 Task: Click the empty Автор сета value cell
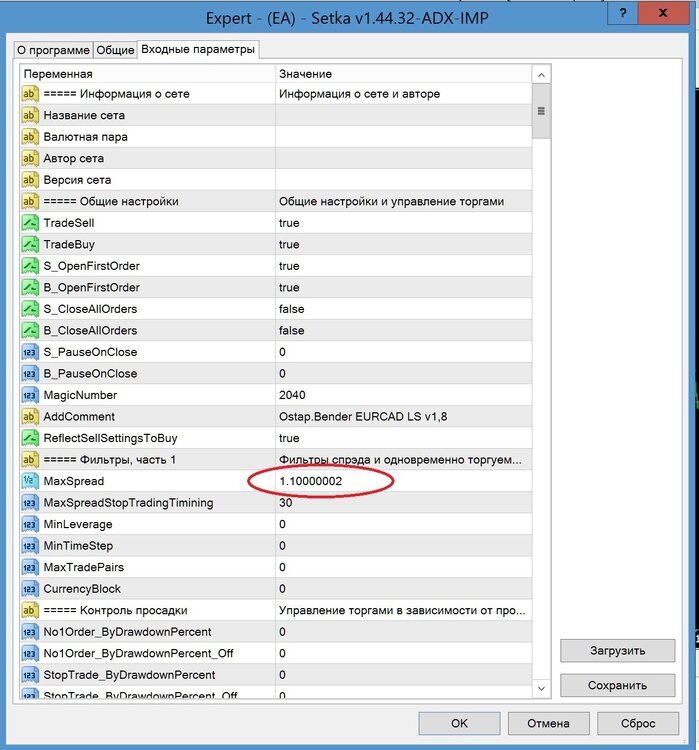tap(403, 158)
